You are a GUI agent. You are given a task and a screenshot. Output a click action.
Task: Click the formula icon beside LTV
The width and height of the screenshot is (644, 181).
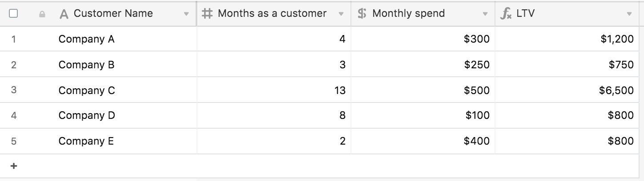(506, 14)
